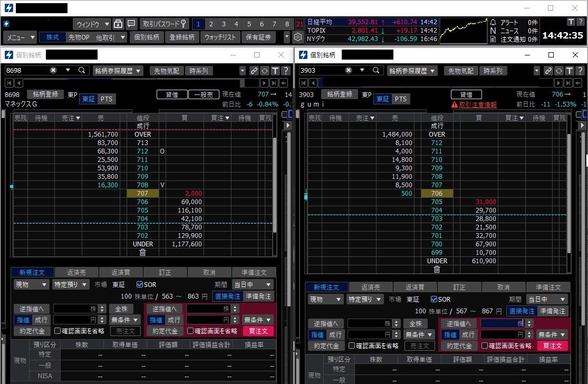Open the 特定預り dropdown in the 3903 order form
This screenshot has height=384, width=588.
tap(364, 299)
